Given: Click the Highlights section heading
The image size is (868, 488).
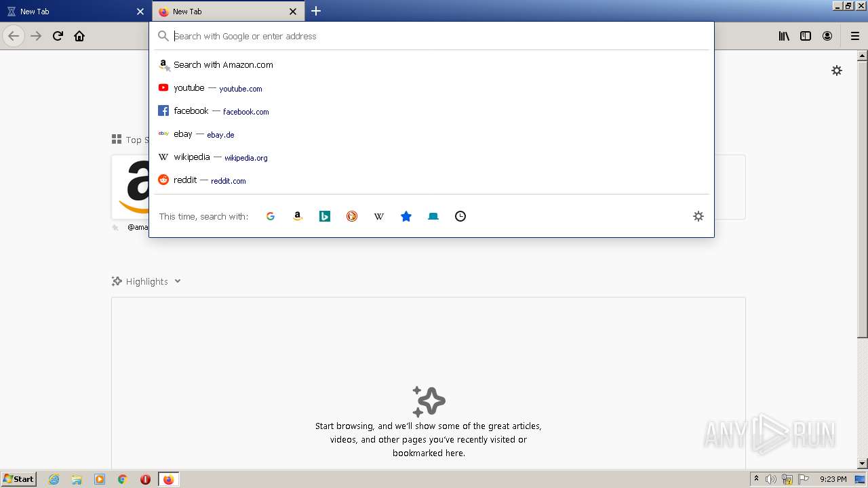Looking at the screenshot, I should click(x=146, y=281).
